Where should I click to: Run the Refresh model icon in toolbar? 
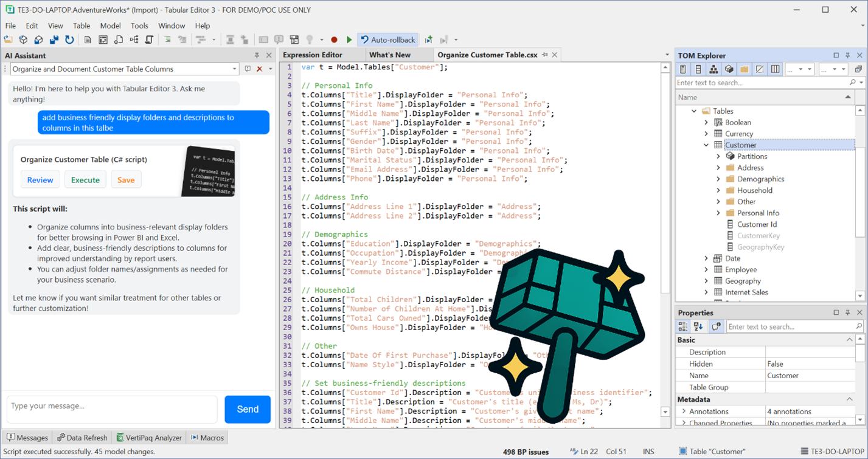pyautogui.click(x=69, y=40)
